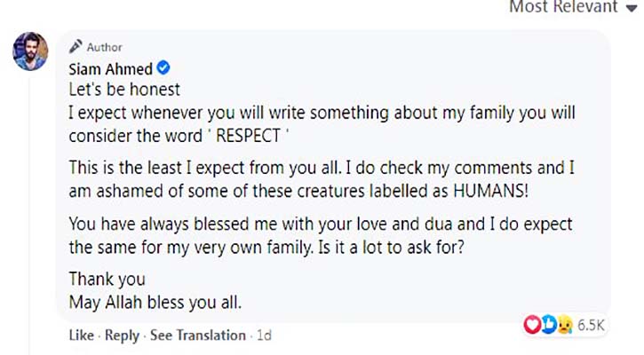Click the yellow Sad reaction emoji
This screenshot has height=355, width=644.
[563, 326]
